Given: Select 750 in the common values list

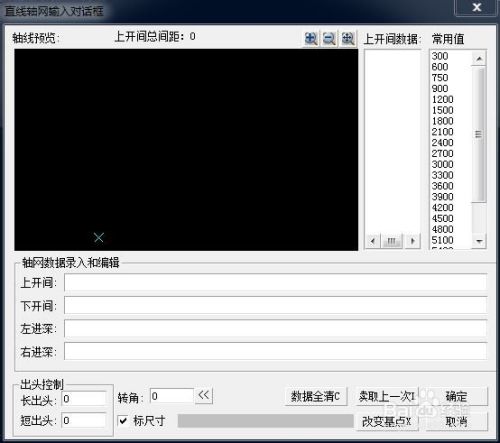Looking at the screenshot, I should tap(440, 78).
